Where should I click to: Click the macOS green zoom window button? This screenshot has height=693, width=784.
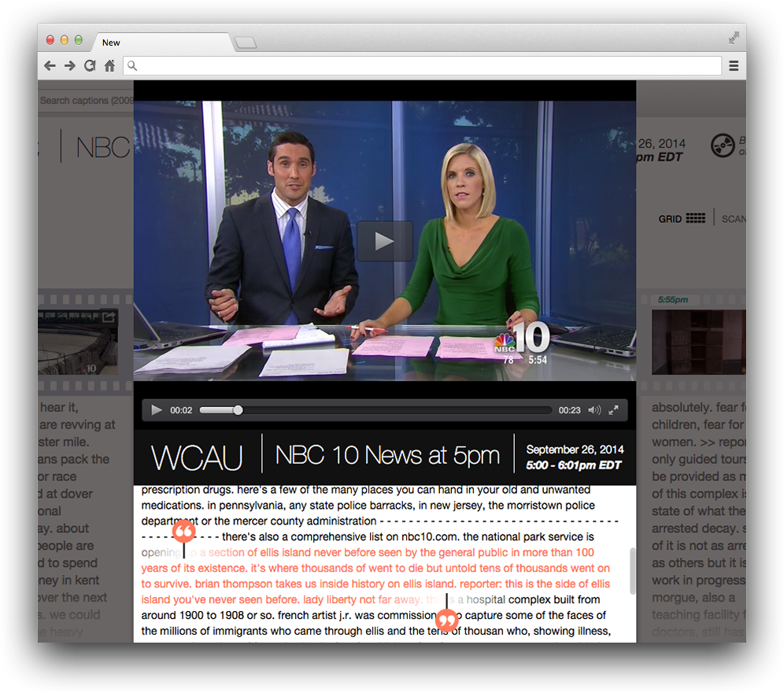tap(79, 40)
